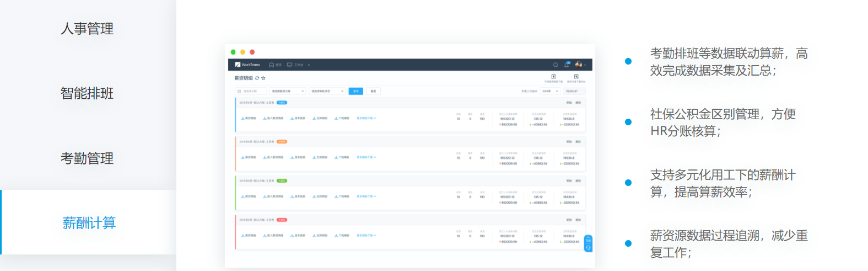
Task: Click the plus icon after 工作台
Action: [x=309, y=65]
